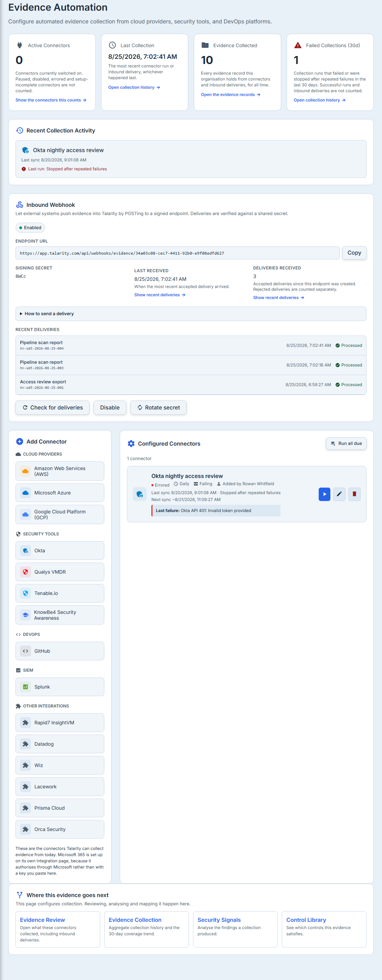Viewport: 382px width, 980px height.
Task: Click the Prisma Cloud puzzle icon
Action: click(25, 808)
